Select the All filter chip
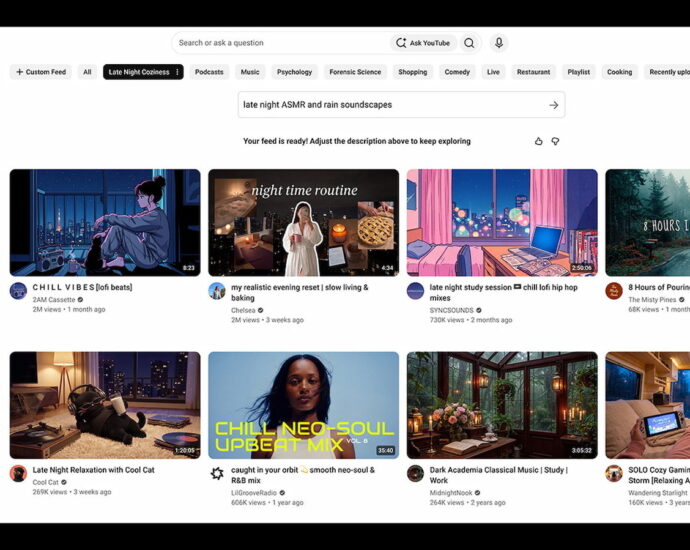The width and height of the screenshot is (690, 550). click(87, 72)
